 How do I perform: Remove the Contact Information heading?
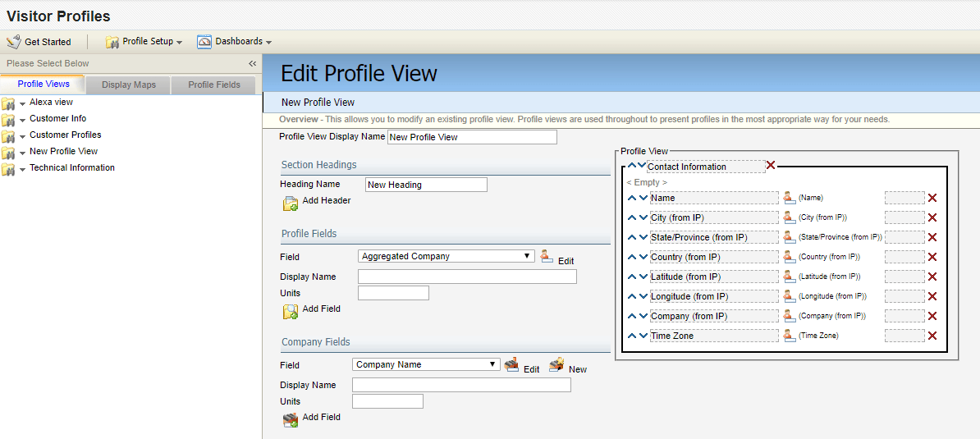(x=771, y=166)
